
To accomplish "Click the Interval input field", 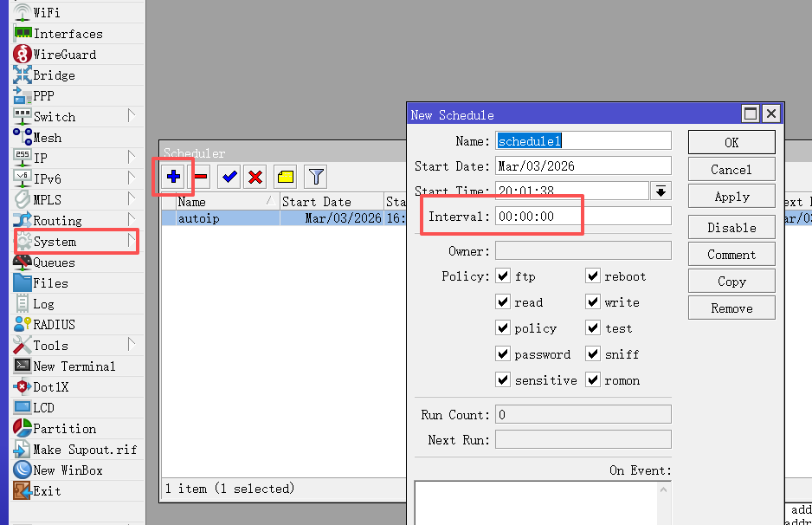I will coord(583,217).
